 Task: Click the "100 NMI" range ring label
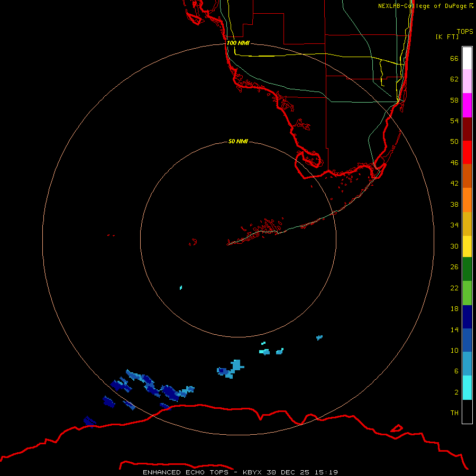coord(238,43)
